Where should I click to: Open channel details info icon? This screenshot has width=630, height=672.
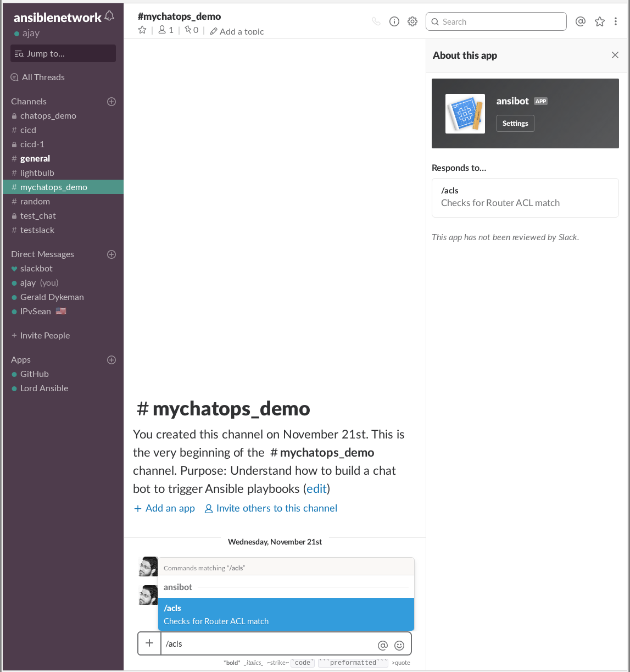[x=394, y=21]
